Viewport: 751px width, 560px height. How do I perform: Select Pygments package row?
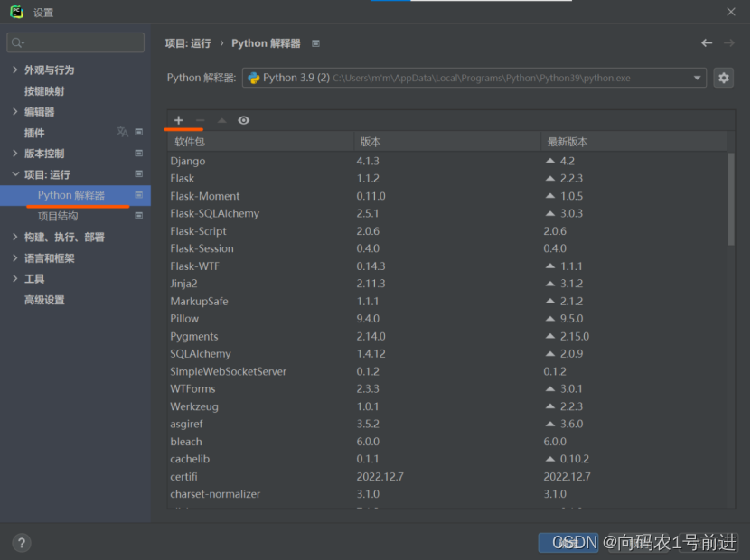click(x=447, y=336)
